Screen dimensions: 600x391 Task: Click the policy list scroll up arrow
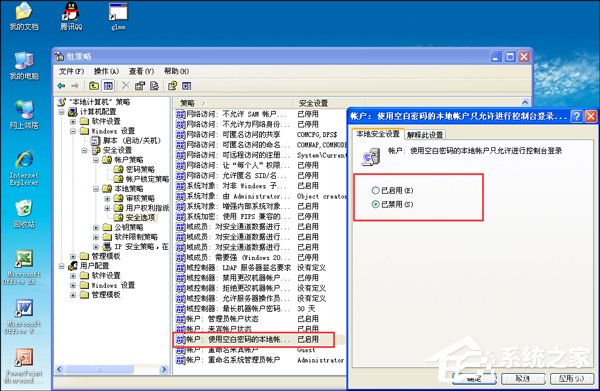click(525, 102)
